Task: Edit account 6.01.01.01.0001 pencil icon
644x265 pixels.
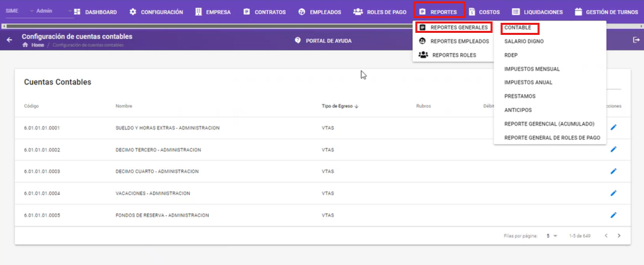Action: tap(614, 127)
